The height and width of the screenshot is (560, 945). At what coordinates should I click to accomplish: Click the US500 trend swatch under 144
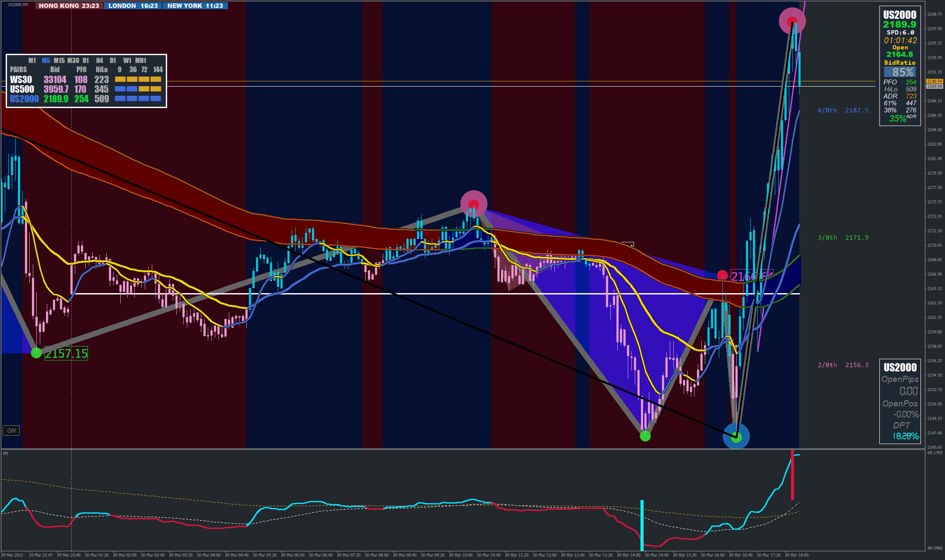[x=156, y=89]
